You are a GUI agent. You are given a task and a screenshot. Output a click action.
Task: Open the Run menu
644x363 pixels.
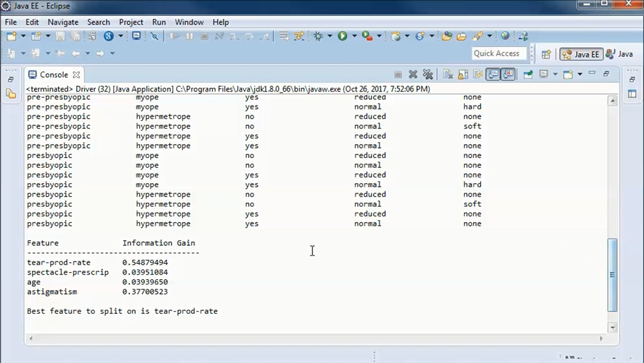point(159,22)
